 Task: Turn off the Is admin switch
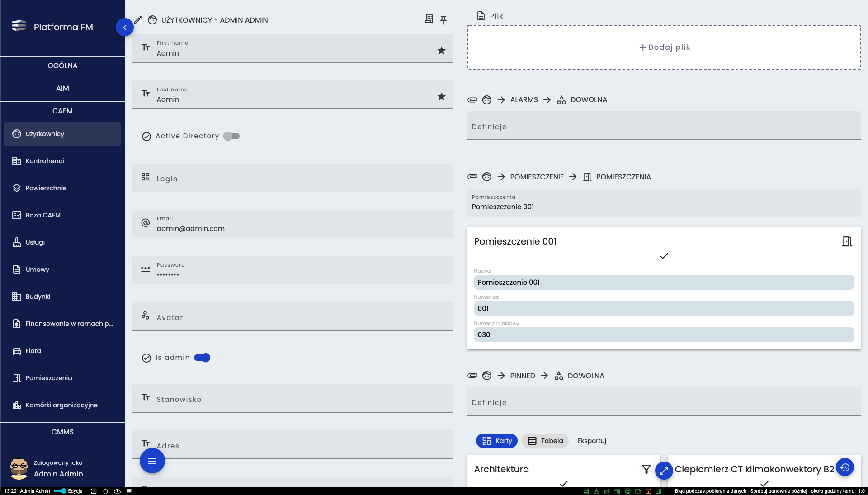[202, 358]
